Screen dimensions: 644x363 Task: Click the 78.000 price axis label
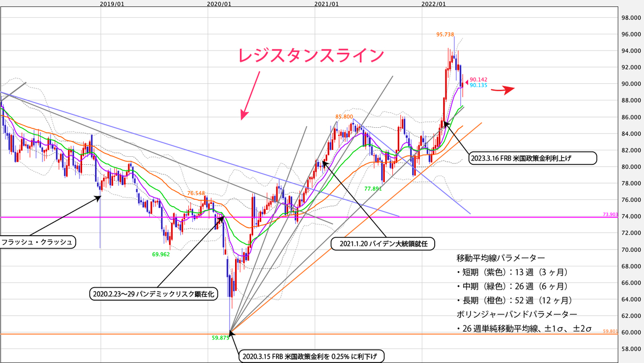point(631,183)
